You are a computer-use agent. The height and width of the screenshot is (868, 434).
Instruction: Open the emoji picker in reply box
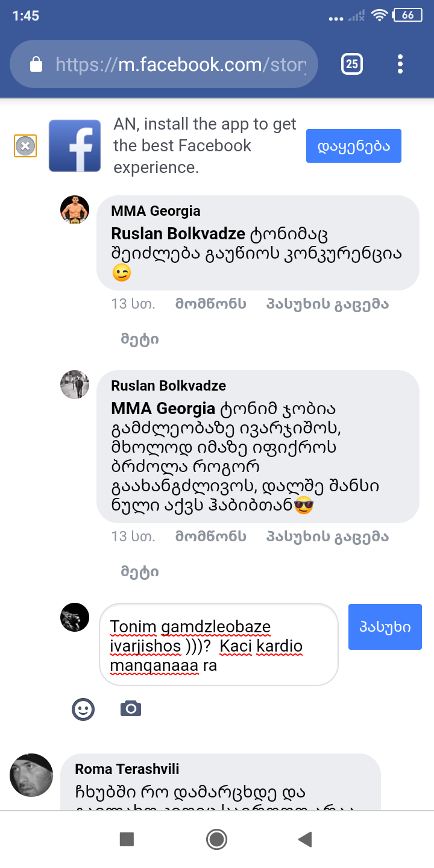tap(83, 709)
